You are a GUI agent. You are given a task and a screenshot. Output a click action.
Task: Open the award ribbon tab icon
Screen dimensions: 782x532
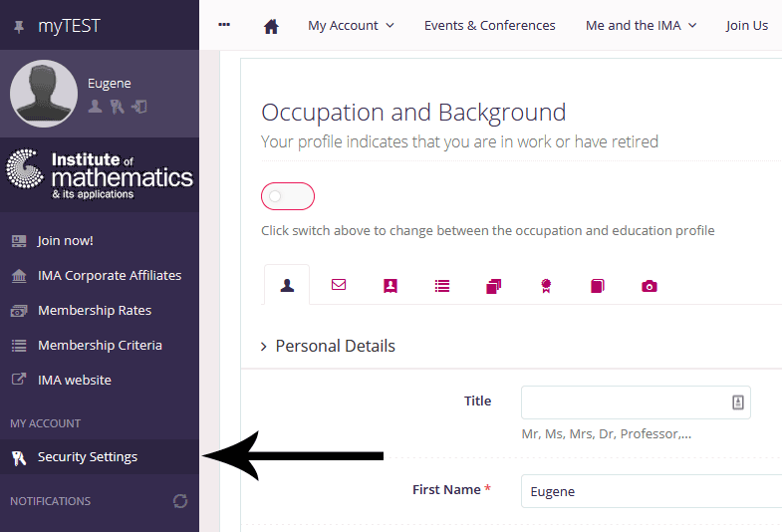[x=546, y=286]
